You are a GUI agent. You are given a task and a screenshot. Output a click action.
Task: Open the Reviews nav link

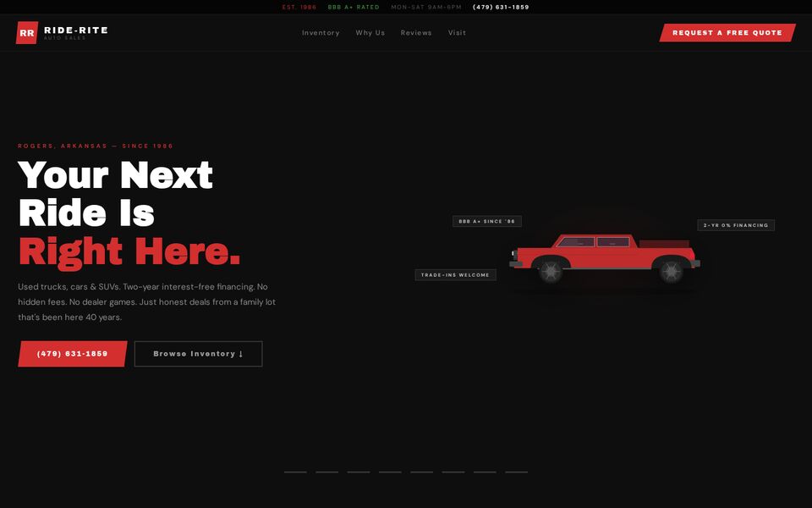click(x=416, y=33)
